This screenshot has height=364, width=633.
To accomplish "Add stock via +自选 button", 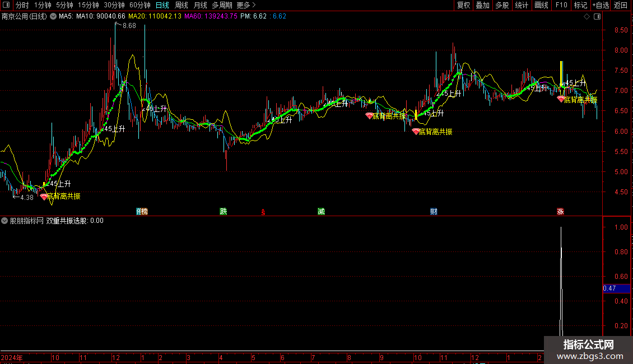I will (x=601, y=5).
